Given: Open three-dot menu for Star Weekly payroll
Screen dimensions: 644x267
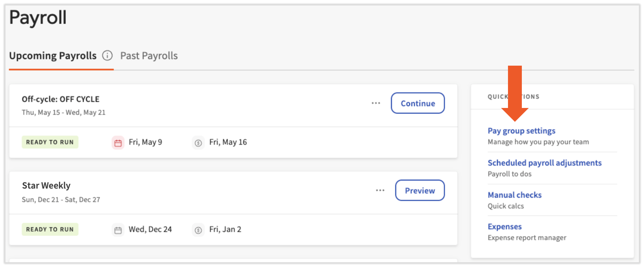Looking at the screenshot, I should pyautogui.click(x=380, y=190).
